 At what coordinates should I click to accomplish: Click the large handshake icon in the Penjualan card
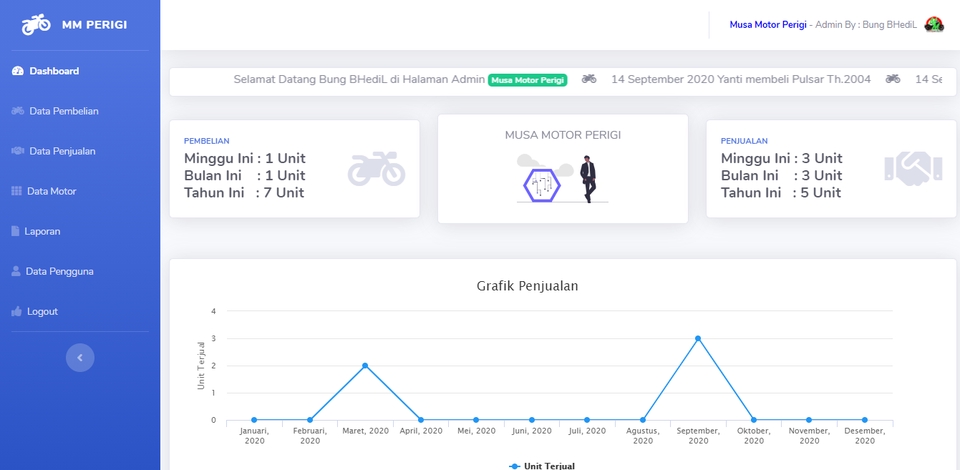pyautogui.click(x=913, y=169)
